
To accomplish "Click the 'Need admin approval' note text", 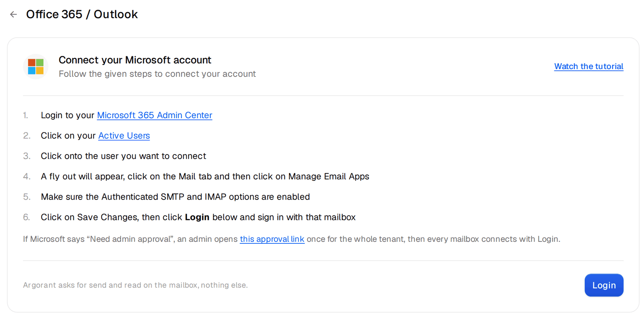I will pyautogui.click(x=291, y=239).
